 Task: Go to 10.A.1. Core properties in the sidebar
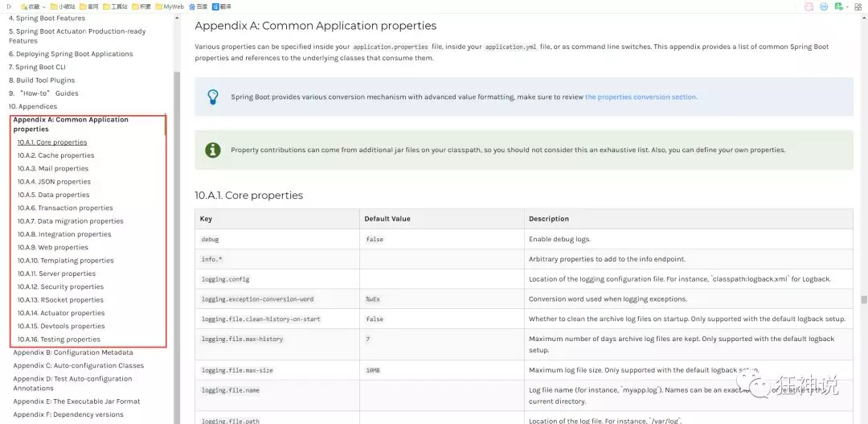[x=52, y=142]
